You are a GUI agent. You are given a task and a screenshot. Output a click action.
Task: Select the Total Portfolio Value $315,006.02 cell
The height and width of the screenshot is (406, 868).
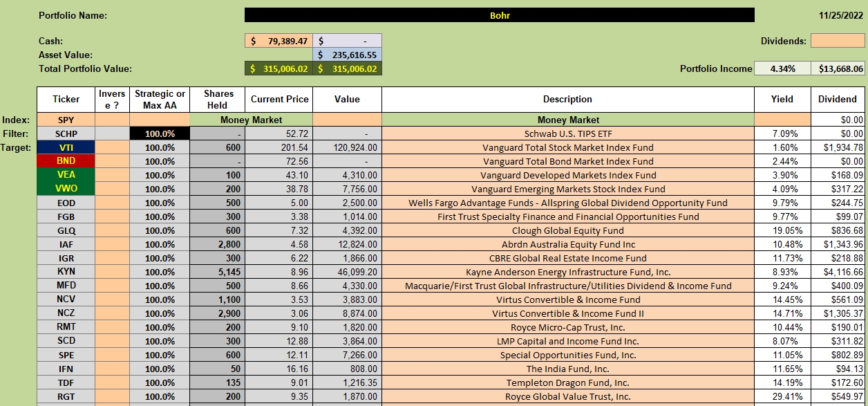[279, 68]
